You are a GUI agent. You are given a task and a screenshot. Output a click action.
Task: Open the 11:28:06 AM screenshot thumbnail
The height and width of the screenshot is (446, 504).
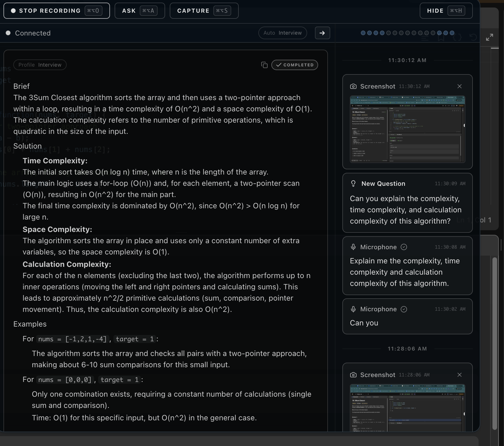tap(407, 408)
